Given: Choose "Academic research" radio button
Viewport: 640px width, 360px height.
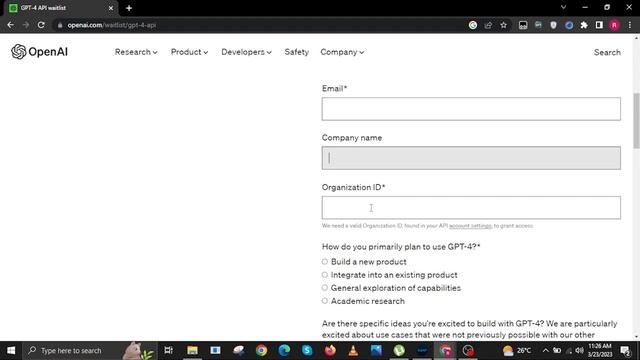Looking at the screenshot, I should tap(324, 301).
